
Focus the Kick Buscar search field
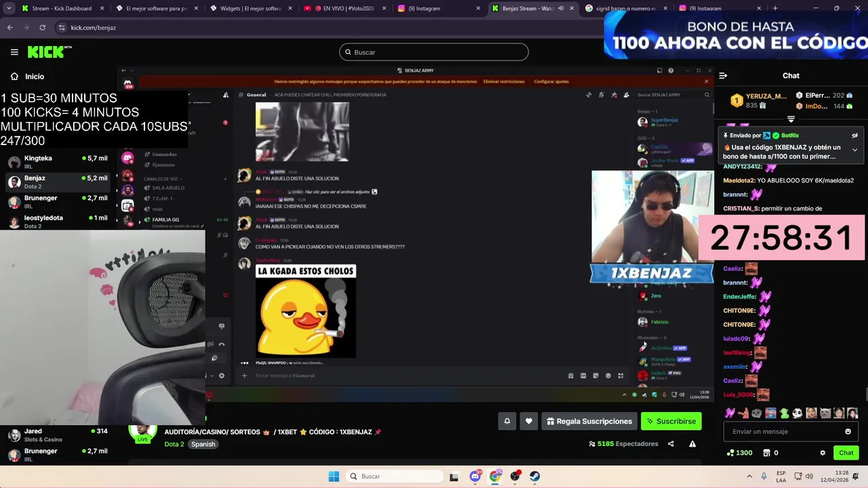(434, 52)
